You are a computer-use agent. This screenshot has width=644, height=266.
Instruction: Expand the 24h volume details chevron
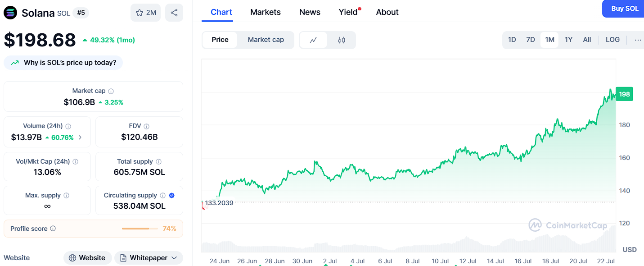[80, 138]
